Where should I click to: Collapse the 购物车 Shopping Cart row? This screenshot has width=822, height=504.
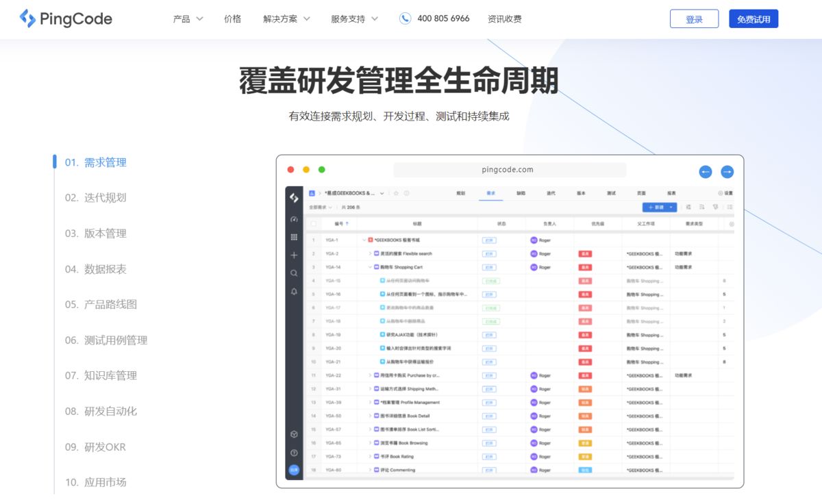pos(370,267)
